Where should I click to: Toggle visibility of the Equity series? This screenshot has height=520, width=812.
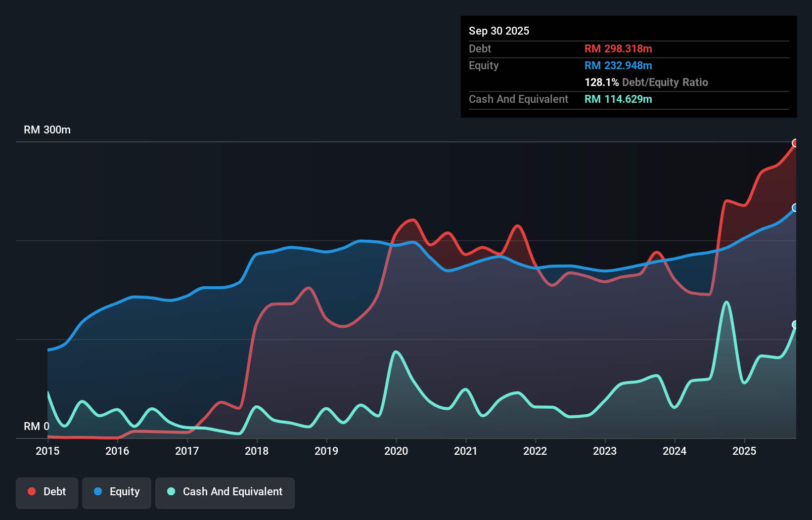pos(116,492)
